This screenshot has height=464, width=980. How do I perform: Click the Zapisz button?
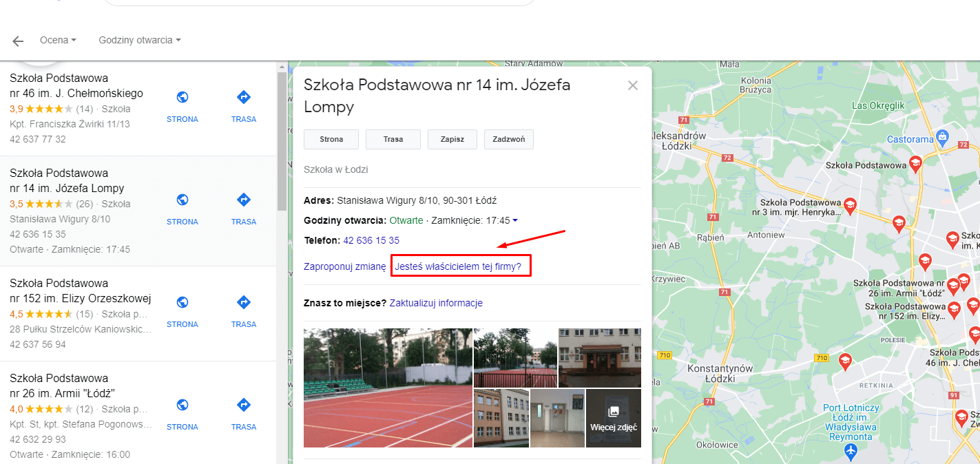pyautogui.click(x=452, y=139)
